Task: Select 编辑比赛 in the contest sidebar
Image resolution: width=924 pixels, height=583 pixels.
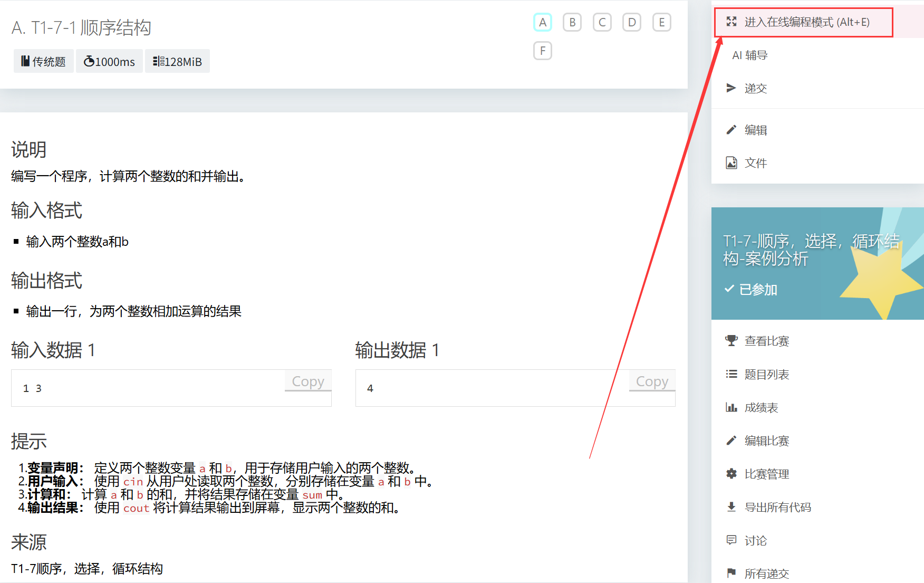Action: pos(766,441)
